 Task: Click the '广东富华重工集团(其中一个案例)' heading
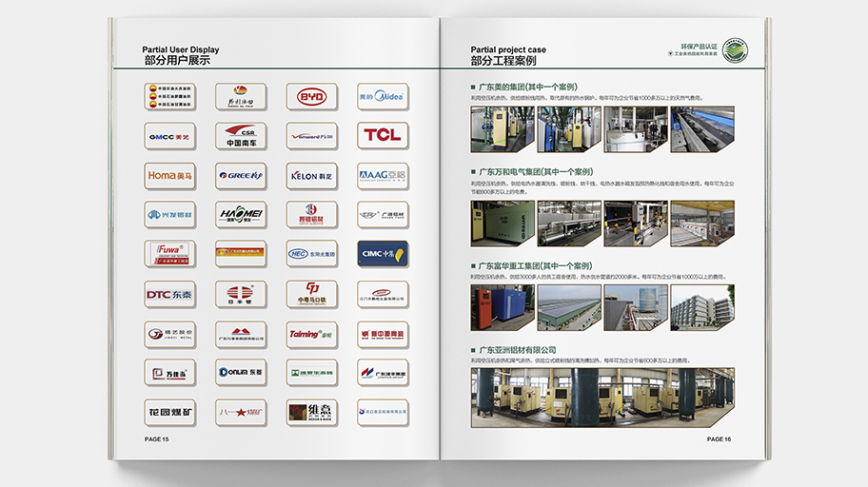[x=535, y=265]
